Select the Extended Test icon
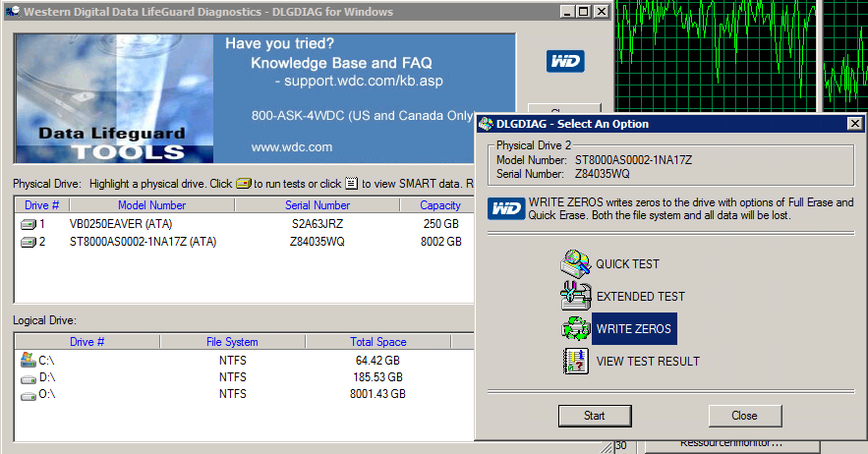This screenshot has width=868, height=454. click(576, 296)
